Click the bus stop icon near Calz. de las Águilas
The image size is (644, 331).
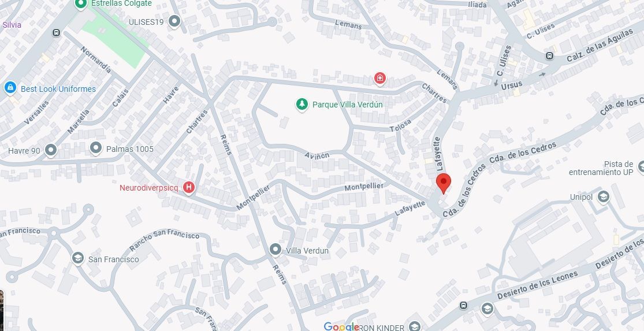(549, 56)
